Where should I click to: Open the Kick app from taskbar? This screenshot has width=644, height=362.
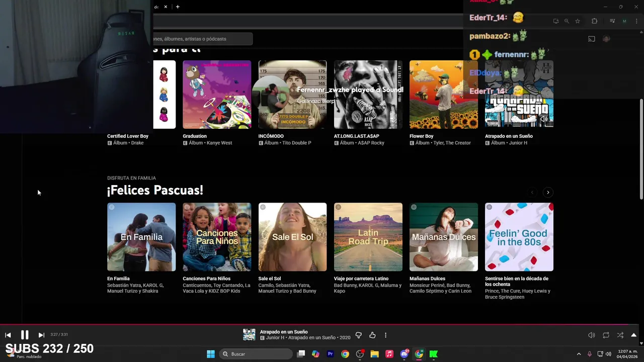434,354
